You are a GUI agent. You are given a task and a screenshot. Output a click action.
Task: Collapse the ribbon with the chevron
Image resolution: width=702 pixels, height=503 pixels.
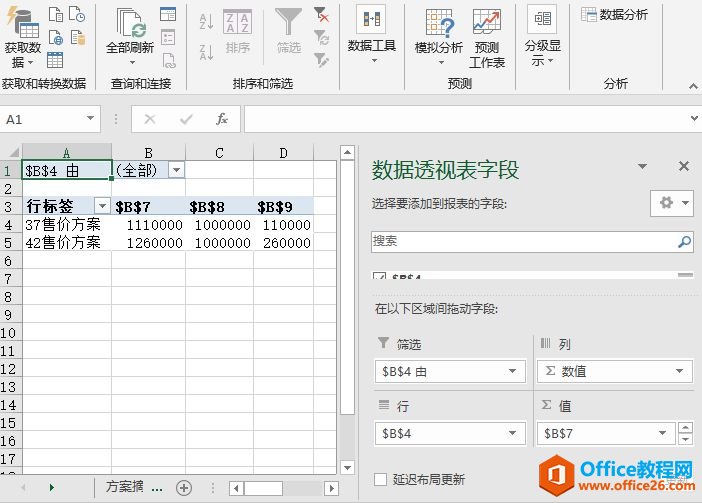click(693, 86)
